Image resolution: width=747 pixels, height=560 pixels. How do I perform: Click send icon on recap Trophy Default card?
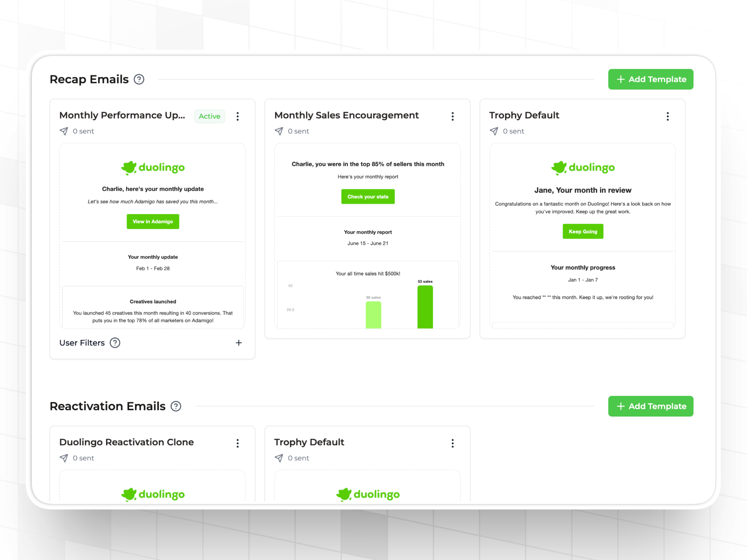click(x=494, y=131)
